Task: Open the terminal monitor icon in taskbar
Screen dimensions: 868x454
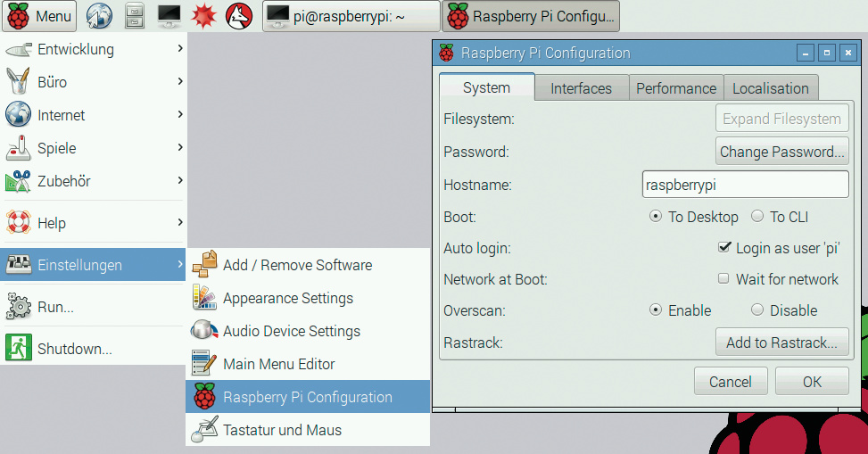Action: click(x=169, y=15)
